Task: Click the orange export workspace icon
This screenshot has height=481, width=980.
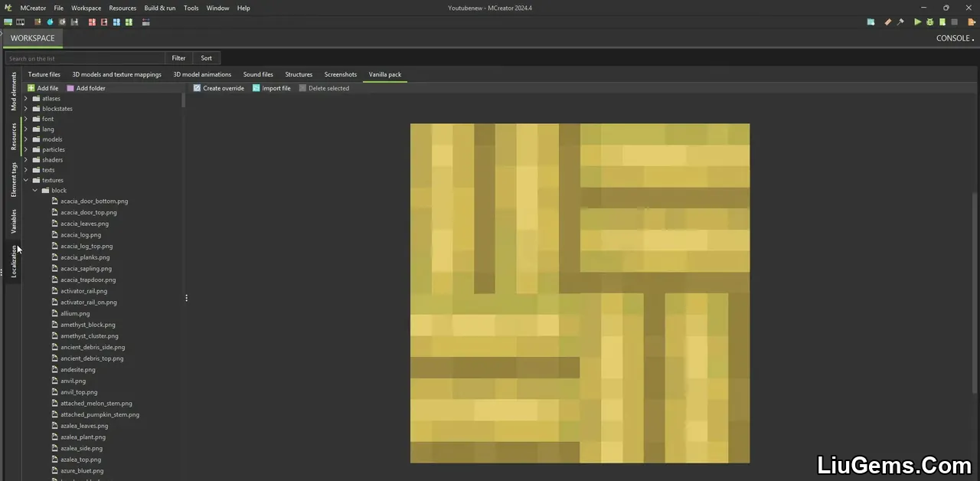Action: click(972, 22)
